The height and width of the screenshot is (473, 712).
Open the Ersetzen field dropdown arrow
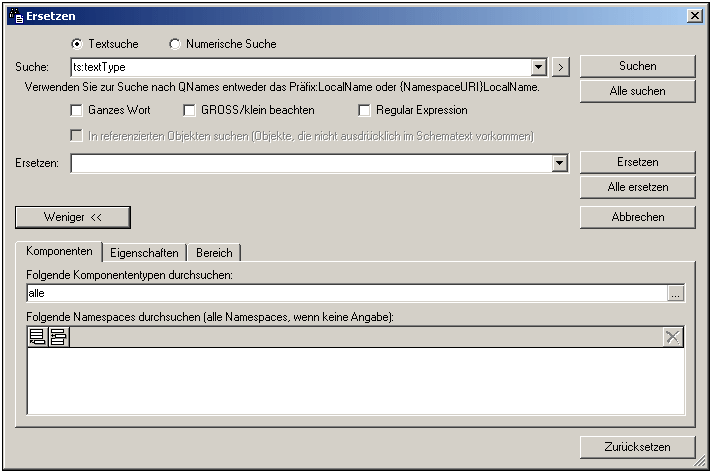pyautogui.click(x=559, y=163)
